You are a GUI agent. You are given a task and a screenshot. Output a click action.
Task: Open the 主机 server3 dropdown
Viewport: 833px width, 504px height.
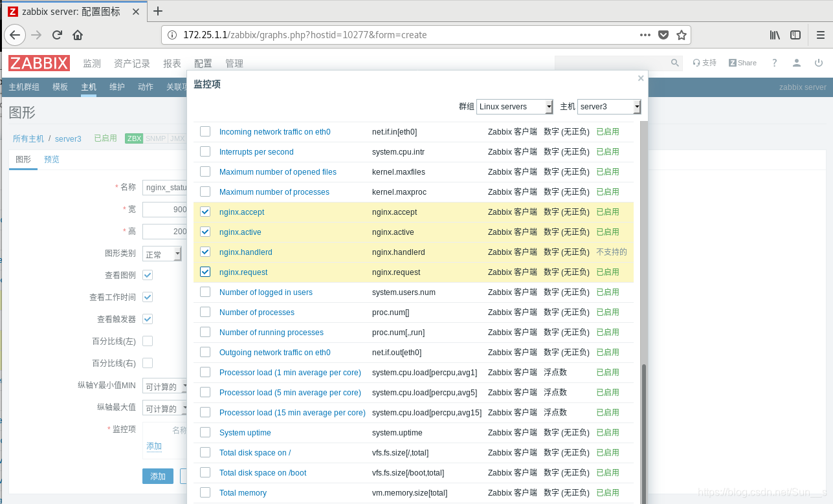pos(610,107)
